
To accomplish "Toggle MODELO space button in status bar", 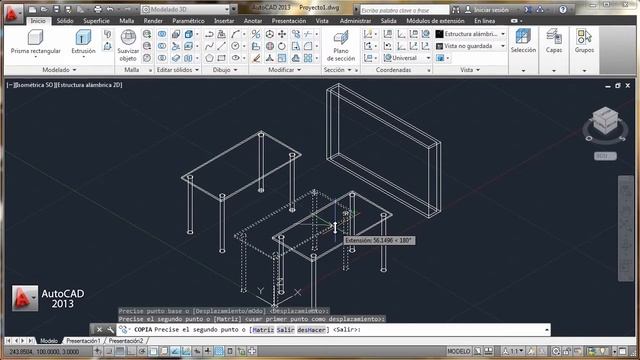I will coord(459,351).
